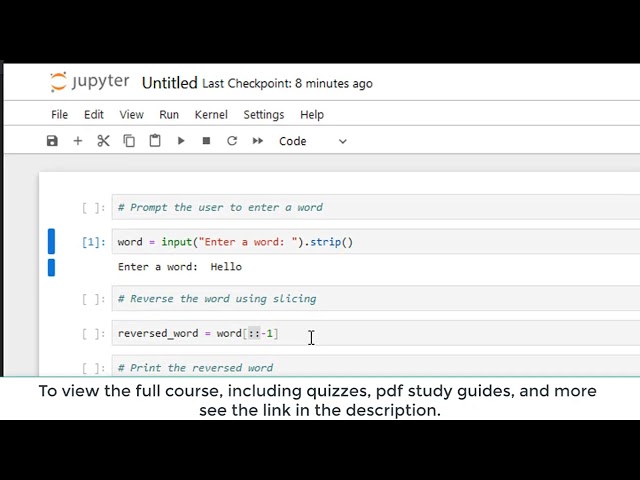The width and height of the screenshot is (640, 480).
Task: Collapse the output 'Enter a word: Hello' using its blue bar
Action: [51, 267]
